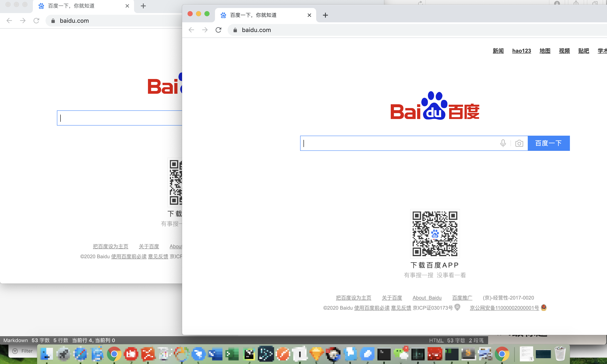Open the About Baidu link
The width and height of the screenshot is (607, 364).
427,297
